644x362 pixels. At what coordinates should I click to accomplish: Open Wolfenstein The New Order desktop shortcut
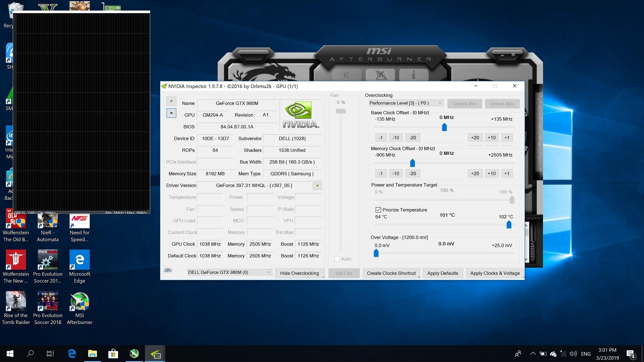(x=16, y=266)
